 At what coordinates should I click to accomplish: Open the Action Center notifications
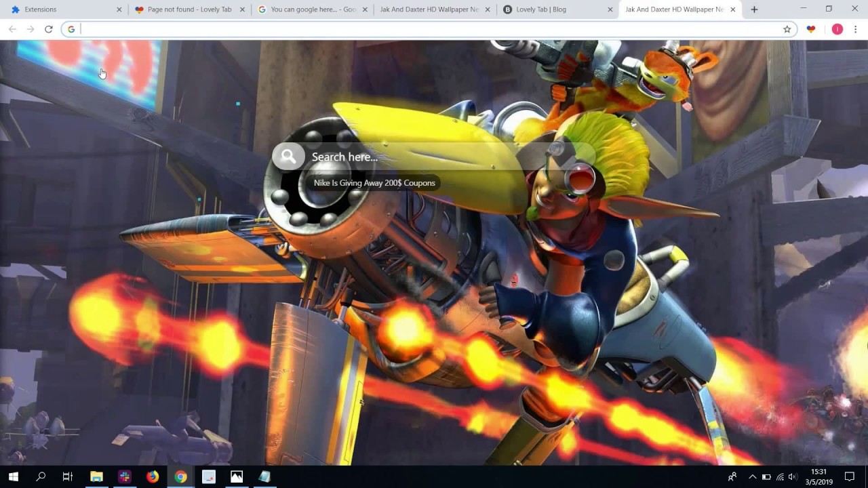click(x=850, y=476)
